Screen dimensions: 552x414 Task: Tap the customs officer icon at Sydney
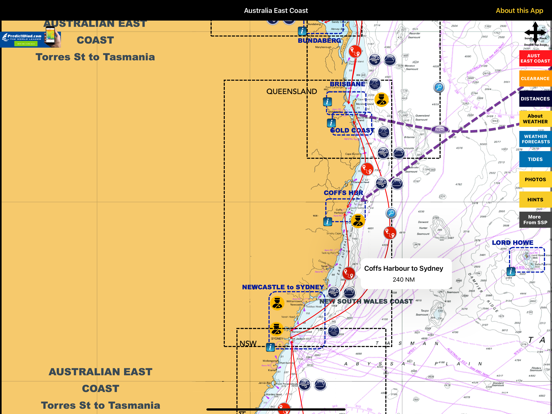coord(276,329)
